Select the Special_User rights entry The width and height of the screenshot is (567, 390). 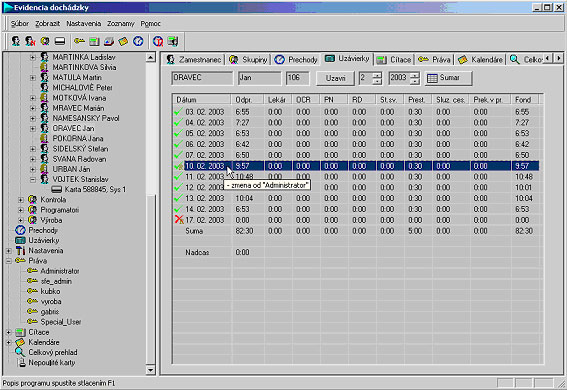coord(60,322)
